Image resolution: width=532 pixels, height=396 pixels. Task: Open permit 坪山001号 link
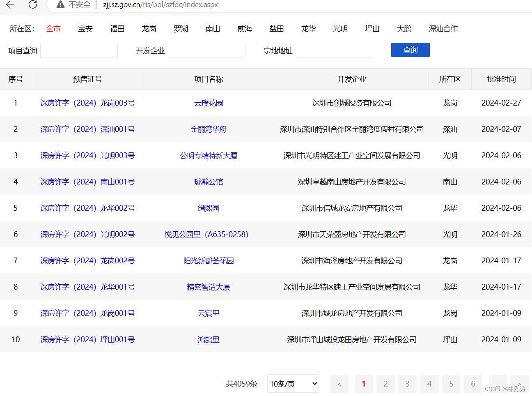click(87, 340)
